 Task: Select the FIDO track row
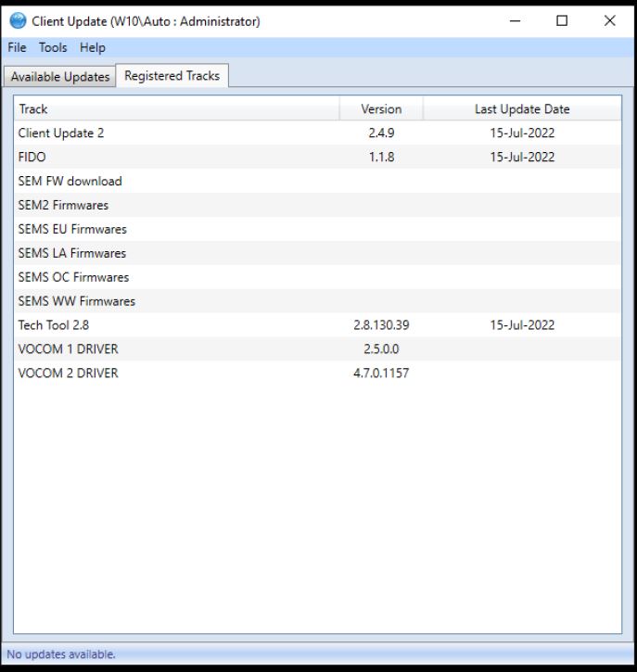tap(317, 157)
